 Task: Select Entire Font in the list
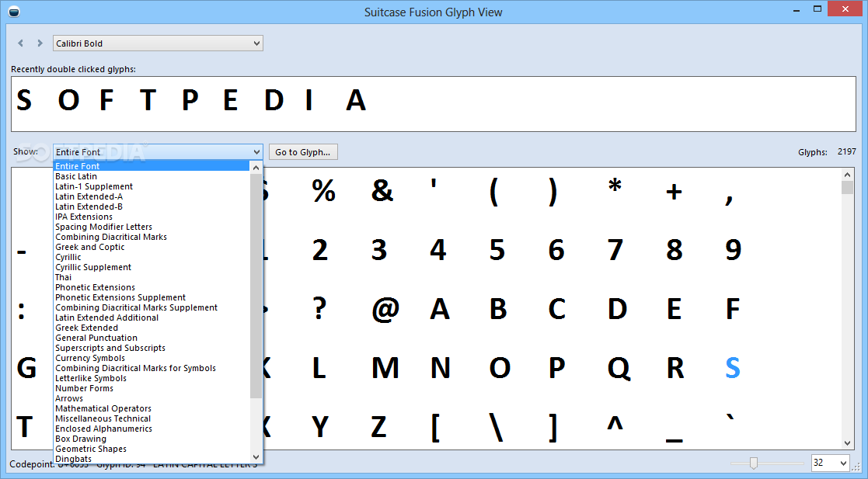[152, 166]
